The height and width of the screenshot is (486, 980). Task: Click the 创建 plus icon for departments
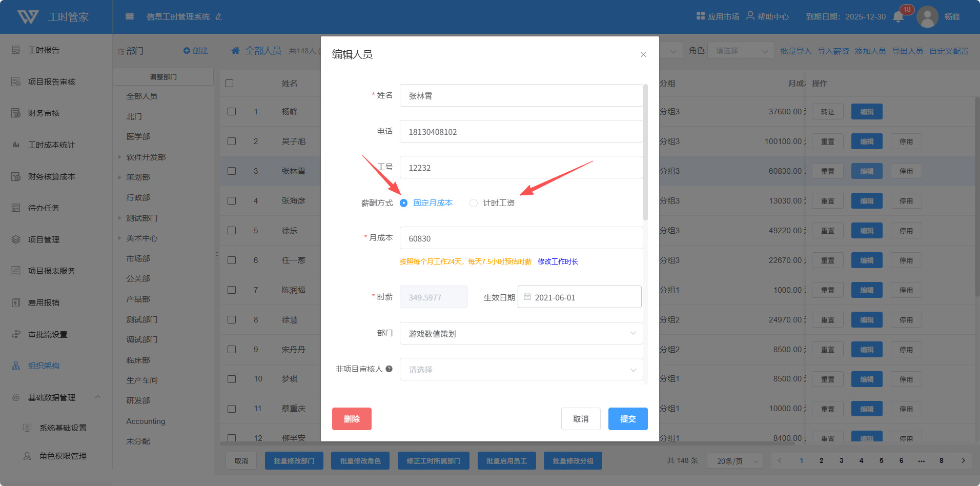pyautogui.click(x=187, y=51)
